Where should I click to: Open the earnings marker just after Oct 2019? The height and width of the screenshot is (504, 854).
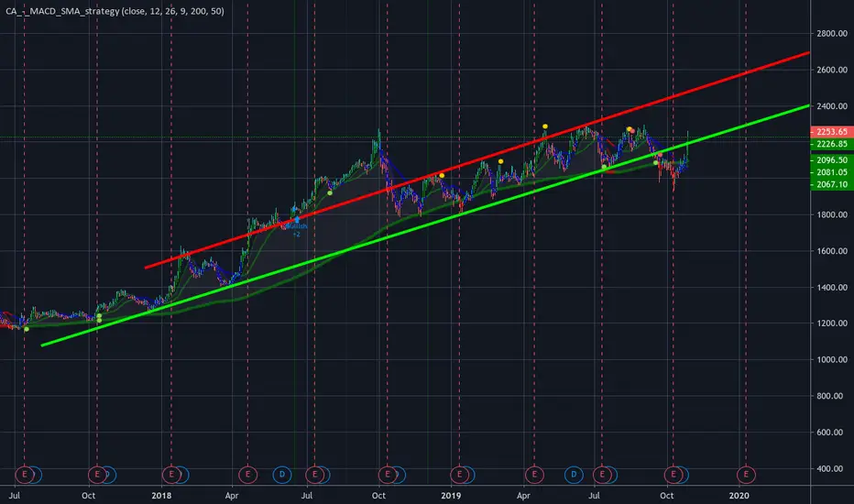(673, 475)
